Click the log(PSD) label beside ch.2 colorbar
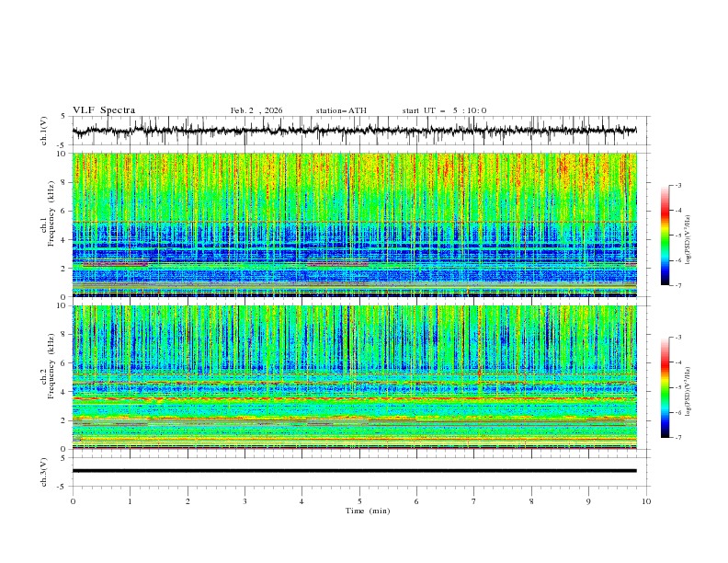 [688, 387]
